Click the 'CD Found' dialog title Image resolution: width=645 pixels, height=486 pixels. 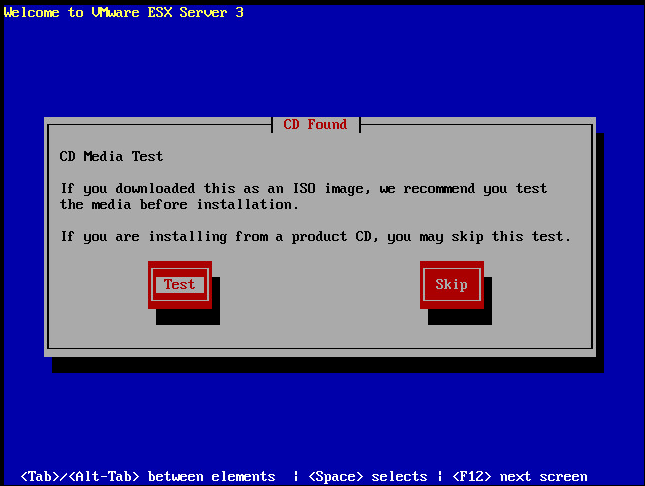[315, 124]
